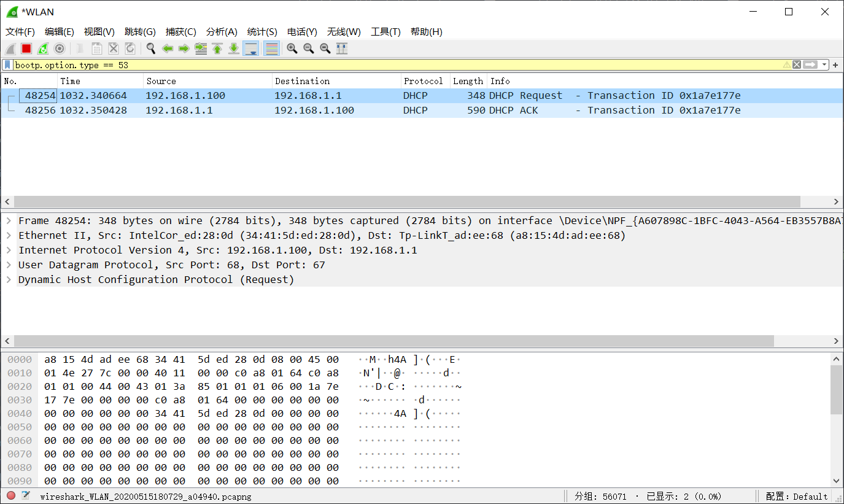This screenshot has width=844, height=504.
Task: Click the expert info indicator in status bar
Action: (x=11, y=496)
